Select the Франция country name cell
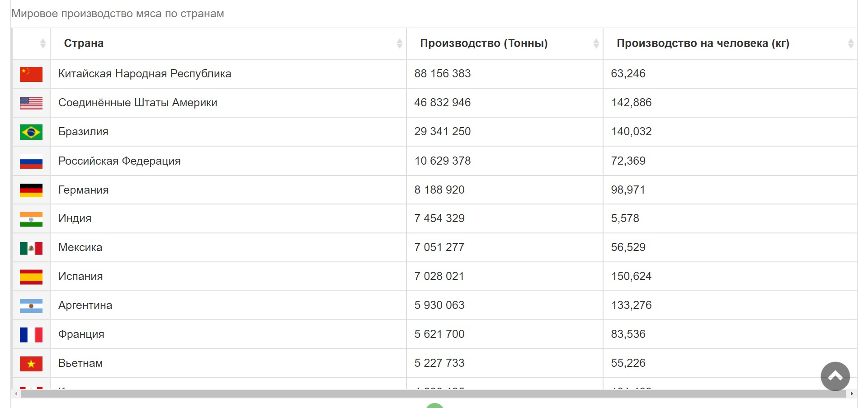Viewport: 868px width, 408px height. point(81,334)
